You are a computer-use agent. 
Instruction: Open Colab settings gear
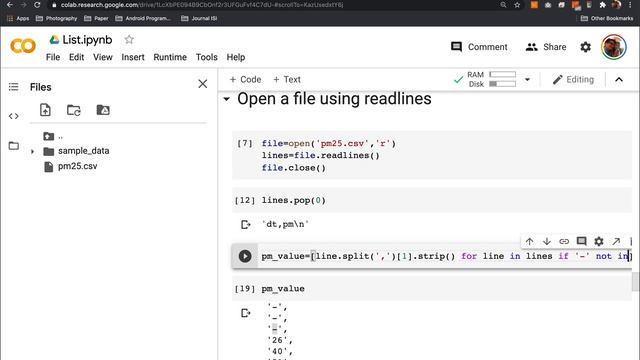[x=585, y=47]
